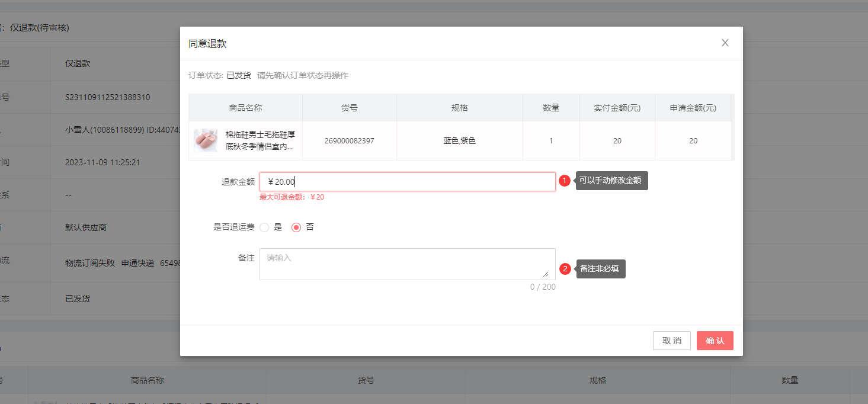Click the 实付金额(元) column header
The height and width of the screenshot is (404, 868).
617,108
